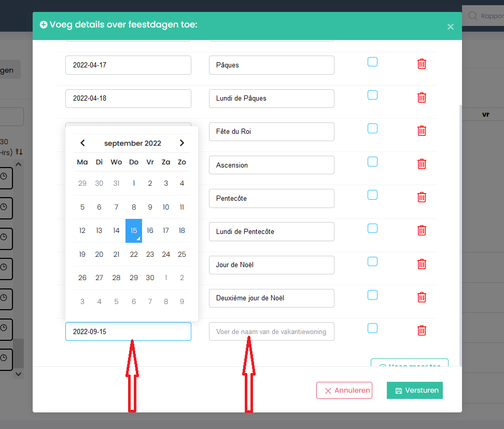
Task: Open month selector 'september 2022'
Action: (x=132, y=143)
